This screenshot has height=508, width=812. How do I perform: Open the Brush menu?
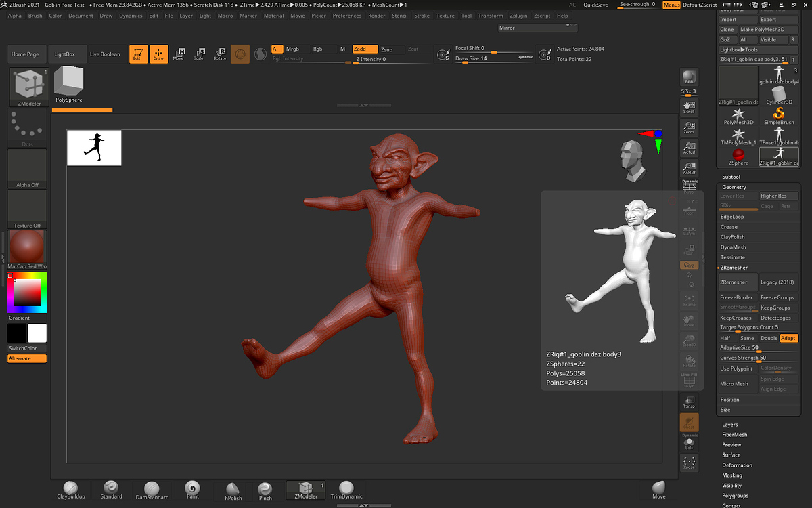(x=35, y=16)
